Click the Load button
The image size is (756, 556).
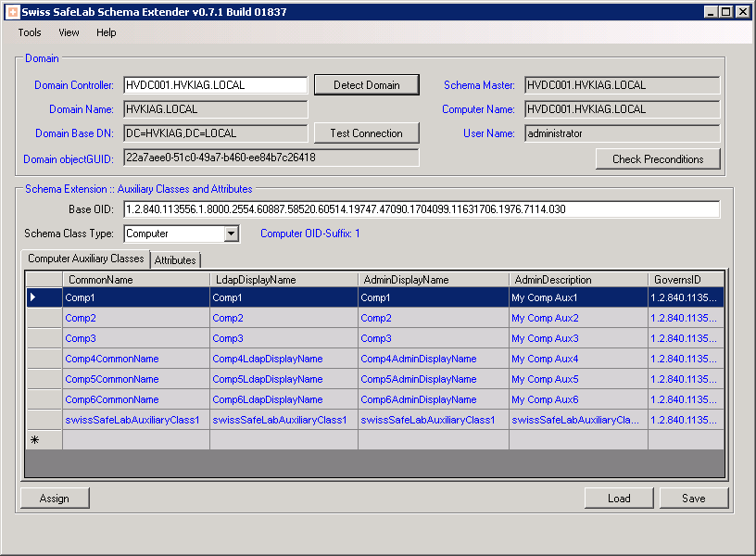pyautogui.click(x=619, y=499)
